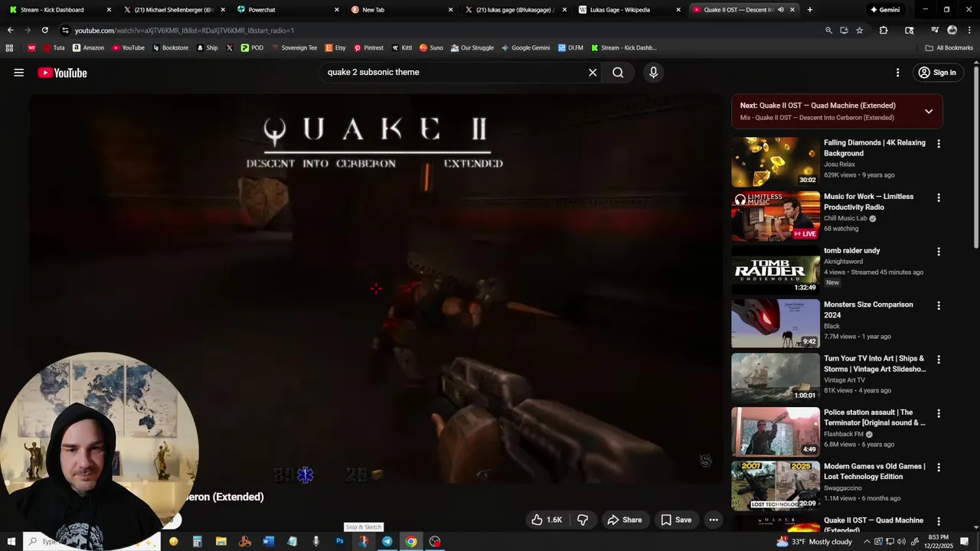Open the Suno bookmark

coord(431,47)
